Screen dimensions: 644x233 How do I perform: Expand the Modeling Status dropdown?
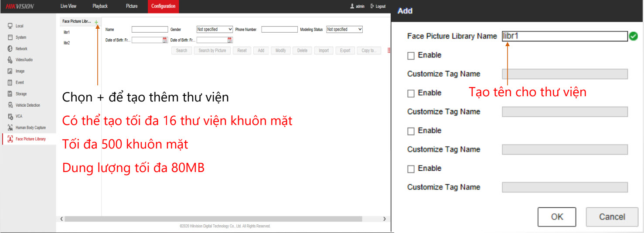[344, 29]
